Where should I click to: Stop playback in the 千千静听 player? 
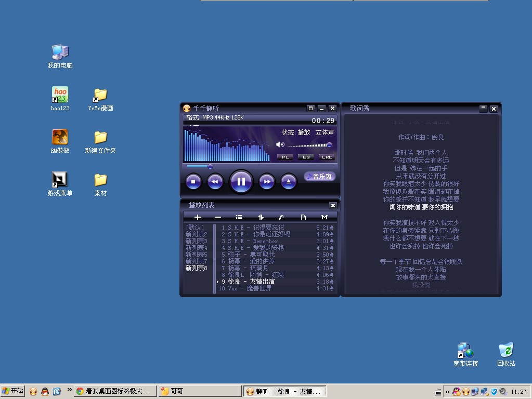193,182
